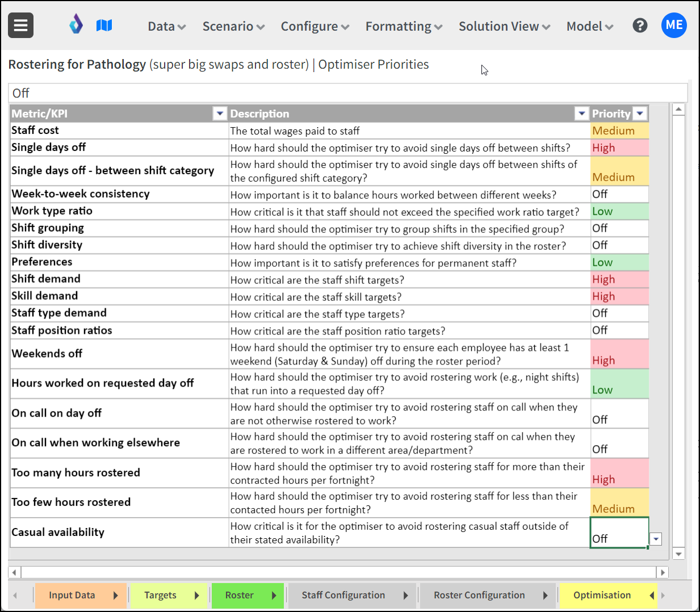
Task: Click the vertical scrollbar up arrow
Action: coord(678,109)
